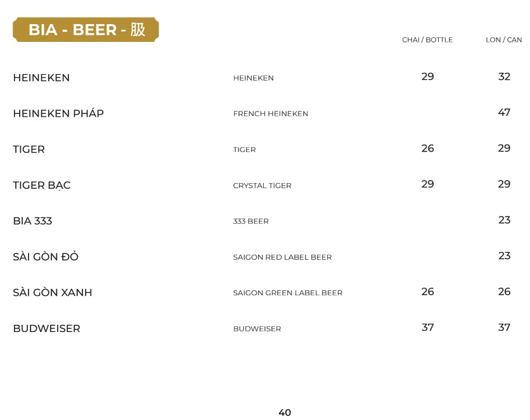
Task: Select SÀI GÒN XANH from the menu
Action: 53,293
